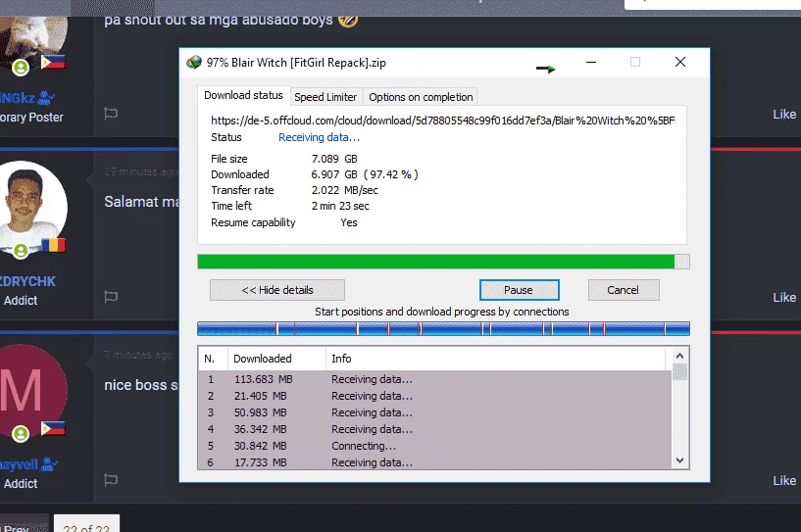Click the green download progress bar
Image resolution: width=801 pixels, height=532 pixels.
[443, 262]
